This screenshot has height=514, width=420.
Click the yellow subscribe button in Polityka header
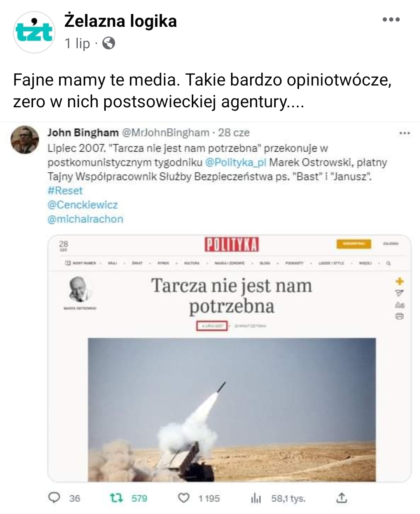353,244
